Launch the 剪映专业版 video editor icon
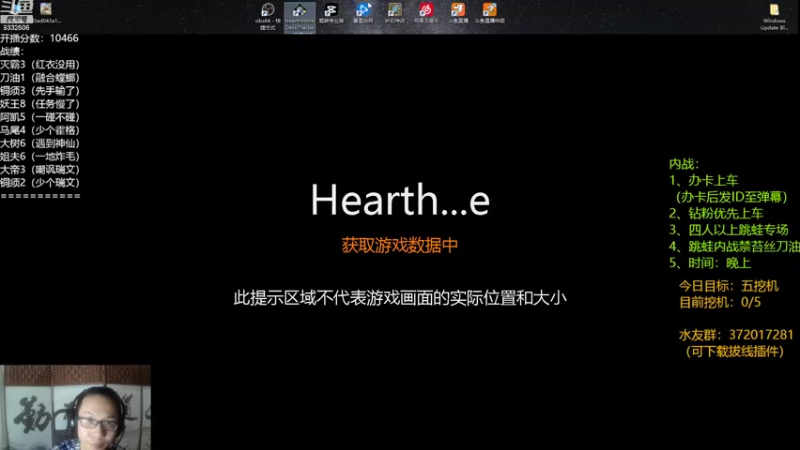800x450 pixels. click(x=331, y=13)
